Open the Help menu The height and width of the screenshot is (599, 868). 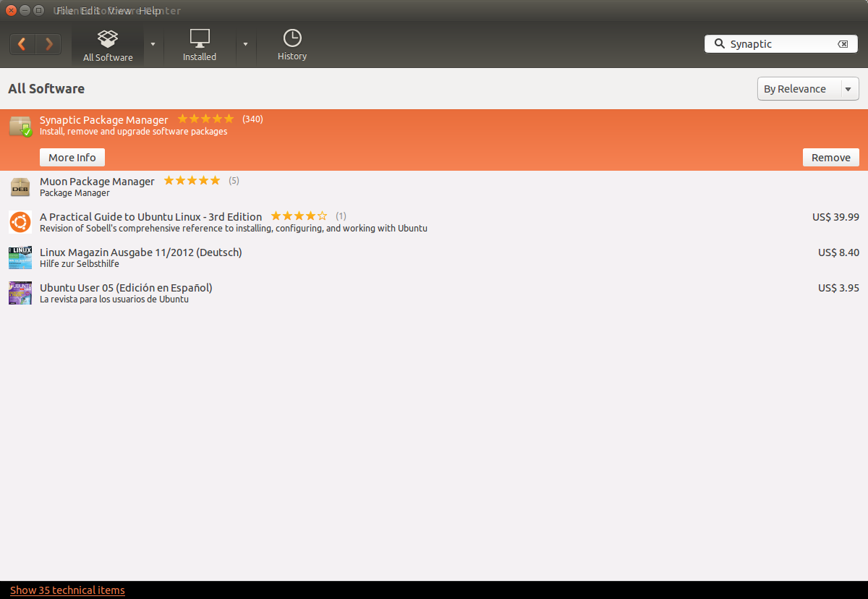[150, 11]
